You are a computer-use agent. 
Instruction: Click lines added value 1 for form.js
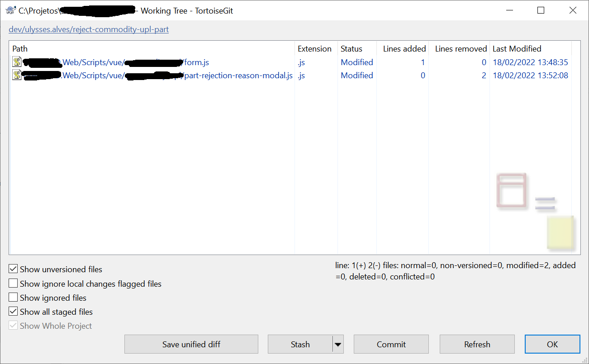[x=423, y=62]
